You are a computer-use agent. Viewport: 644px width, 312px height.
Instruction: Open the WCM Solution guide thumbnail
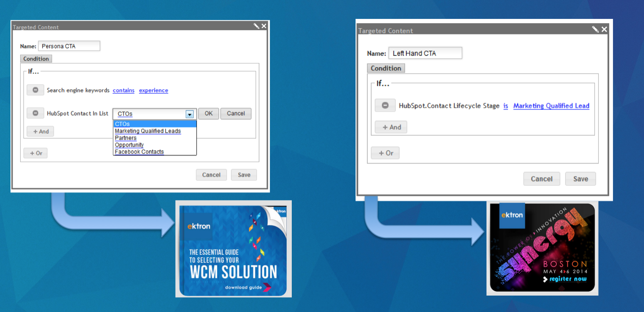pyautogui.click(x=233, y=249)
